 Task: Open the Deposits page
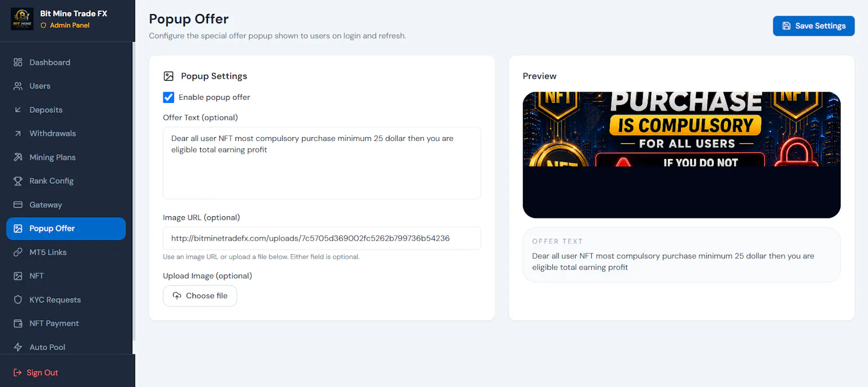point(66,109)
